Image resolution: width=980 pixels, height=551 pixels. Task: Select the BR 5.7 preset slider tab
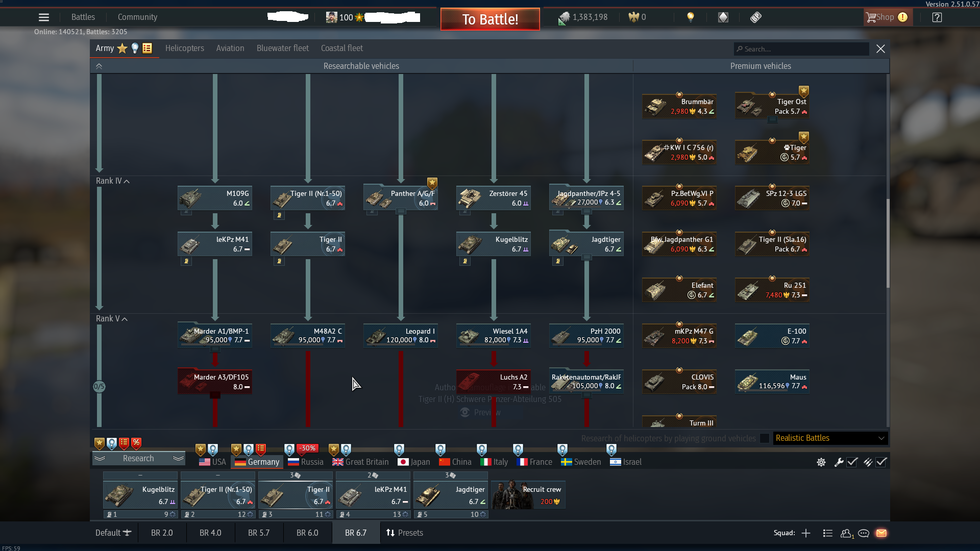[259, 533]
